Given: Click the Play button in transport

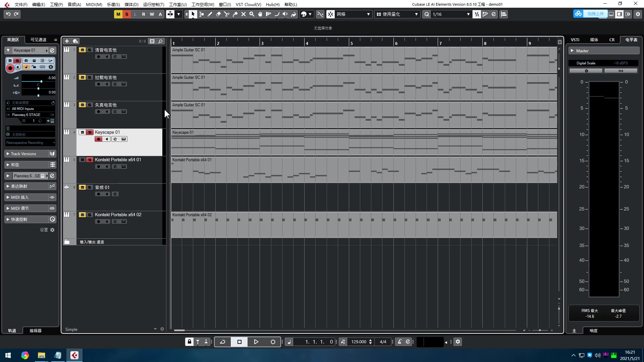Looking at the screenshot, I should click(256, 342).
